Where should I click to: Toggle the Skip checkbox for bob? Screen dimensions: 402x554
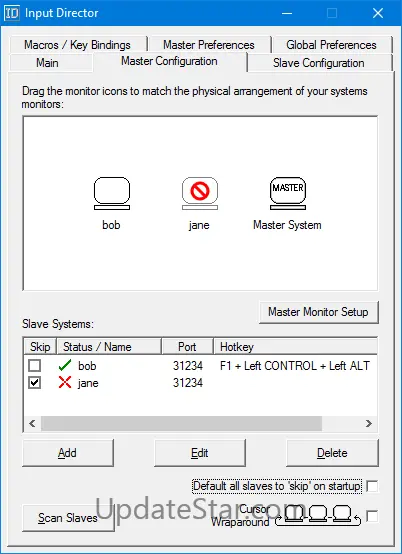point(35,365)
